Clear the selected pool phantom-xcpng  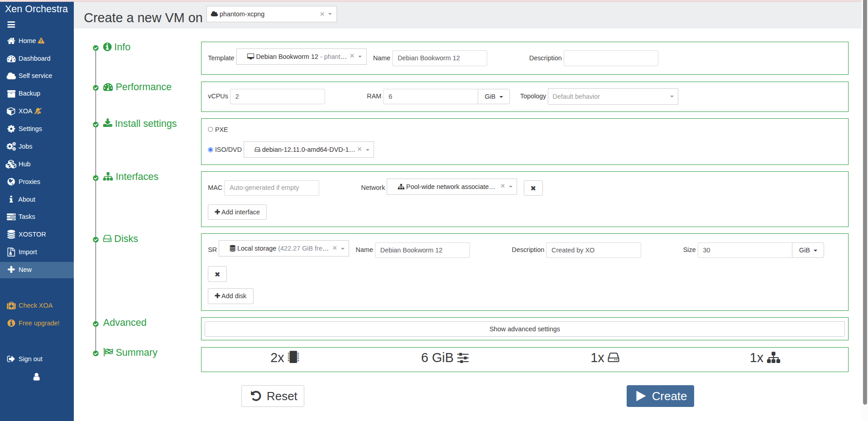pyautogui.click(x=322, y=14)
